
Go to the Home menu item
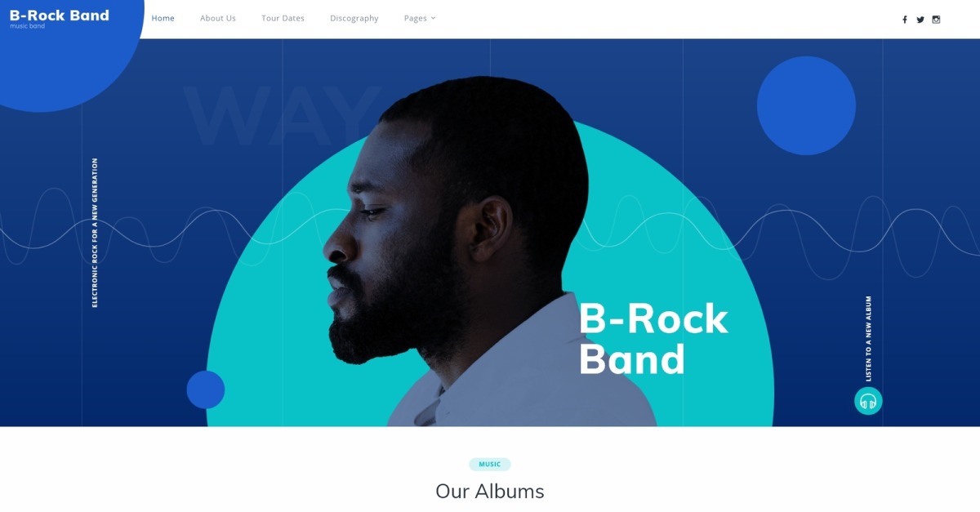click(163, 18)
